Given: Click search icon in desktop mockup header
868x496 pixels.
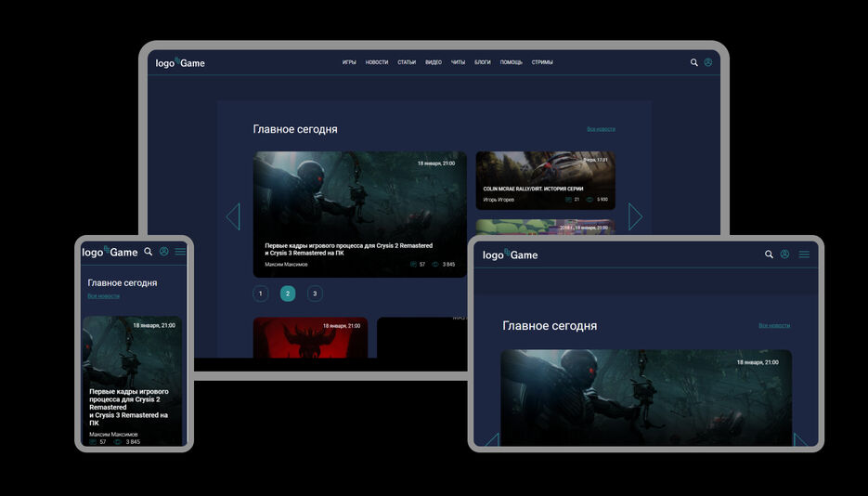Looking at the screenshot, I should click(693, 62).
